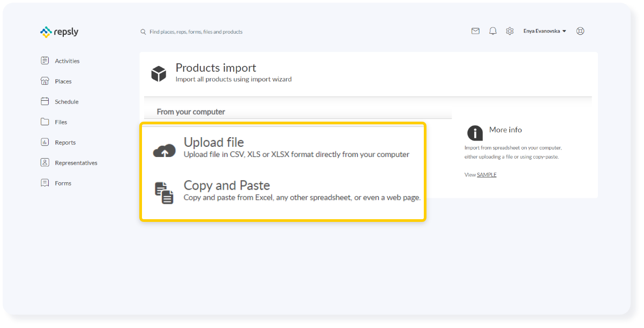Open the Forms sidebar icon
The image size is (644, 328).
click(x=45, y=183)
